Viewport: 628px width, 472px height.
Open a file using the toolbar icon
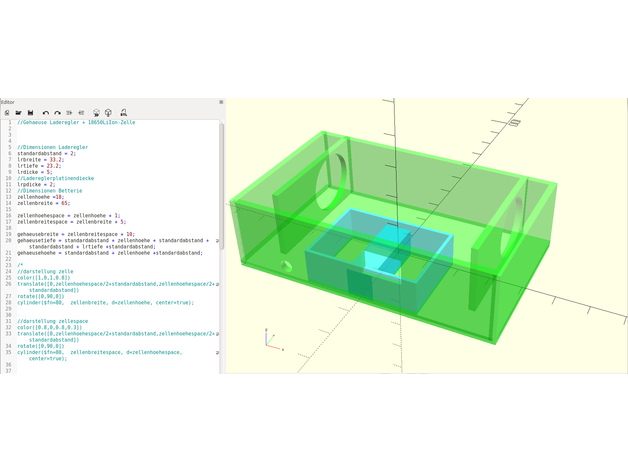pyautogui.click(x=18, y=113)
